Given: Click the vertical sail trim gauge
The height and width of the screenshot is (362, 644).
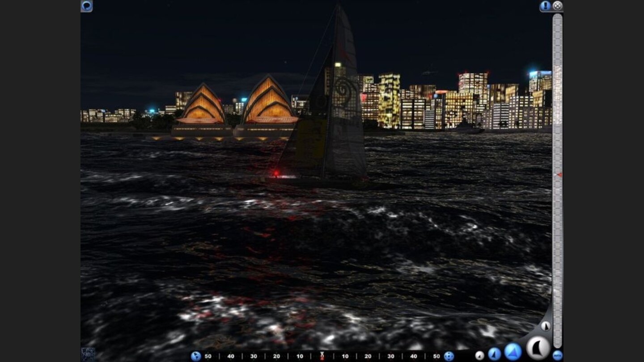Looking at the screenshot, I should click(557, 181).
